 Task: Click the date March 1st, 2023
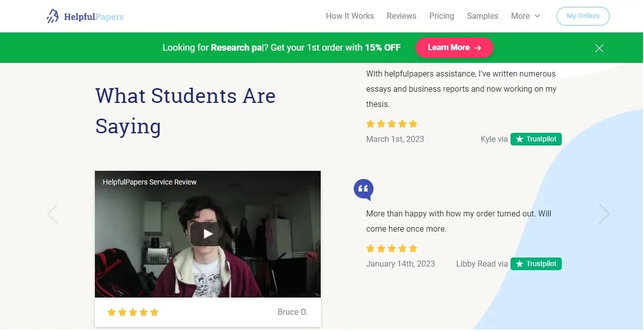(395, 139)
